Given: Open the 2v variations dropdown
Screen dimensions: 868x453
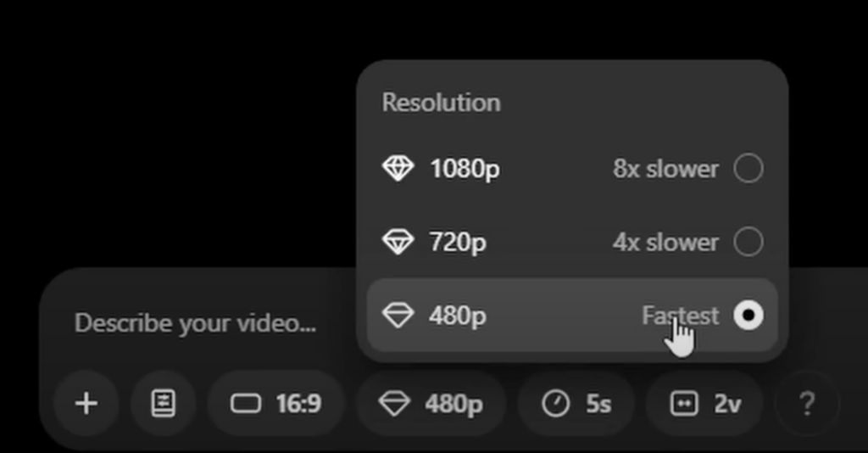Looking at the screenshot, I should [x=704, y=403].
